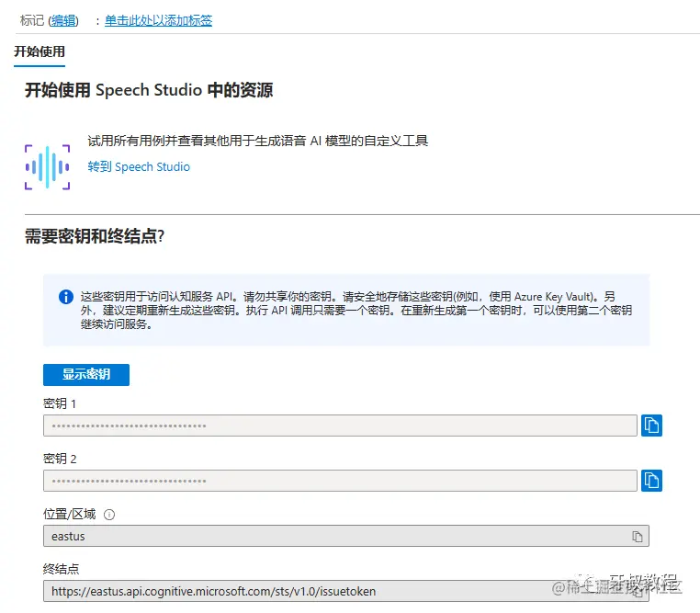Click the 密钥 2 label
The height and width of the screenshot is (613, 700).
coord(60,459)
